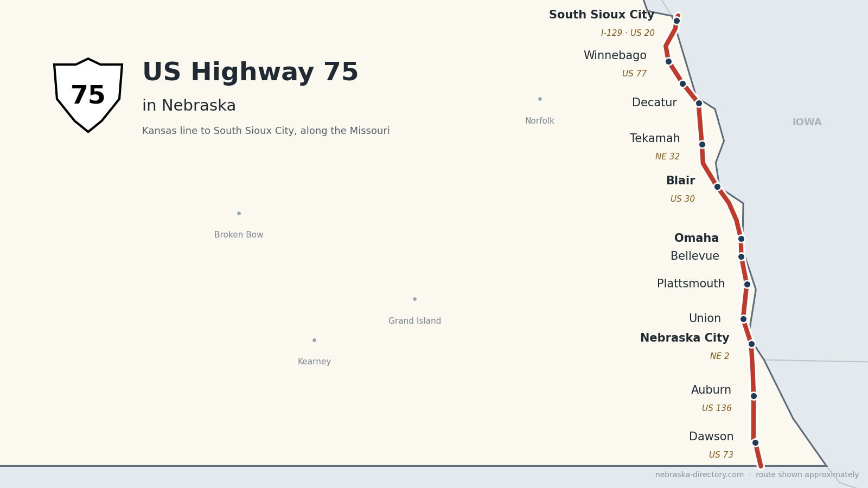The image size is (868, 488).
Task: Click the 'I-129 · US 20' junction label
Action: tap(628, 33)
